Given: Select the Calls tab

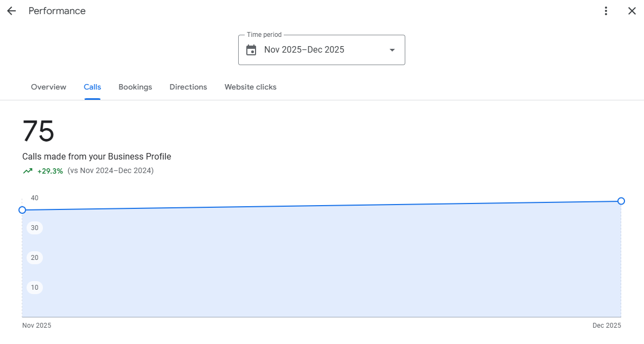Looking at the screenshot, I should [x=92, y=87].
